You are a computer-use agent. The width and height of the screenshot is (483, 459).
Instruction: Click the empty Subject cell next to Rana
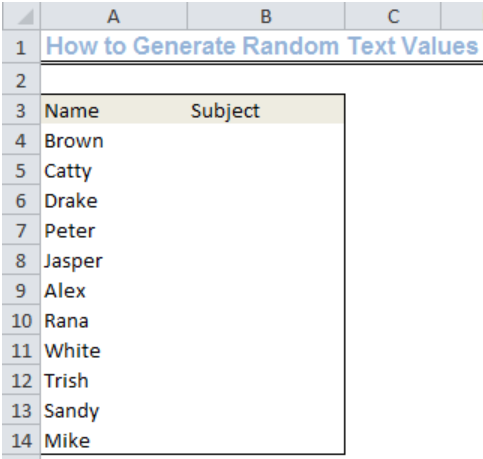tap(266, 320)
